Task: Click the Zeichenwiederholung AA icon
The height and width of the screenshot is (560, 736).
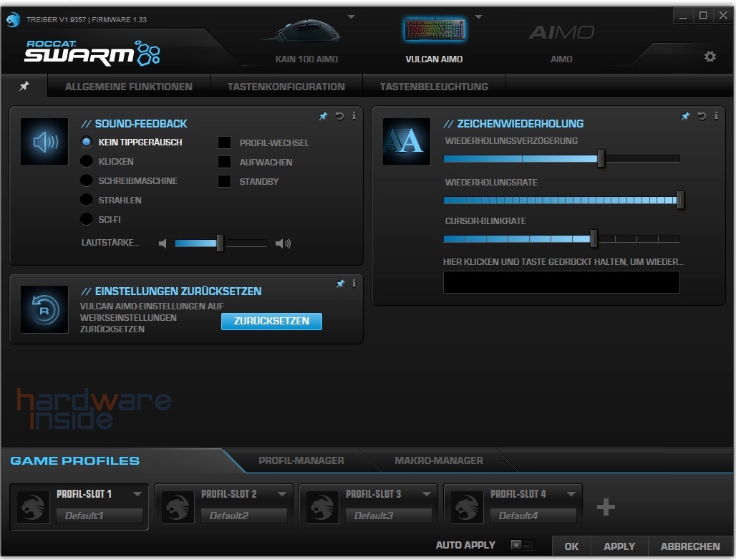Action: 407,142
